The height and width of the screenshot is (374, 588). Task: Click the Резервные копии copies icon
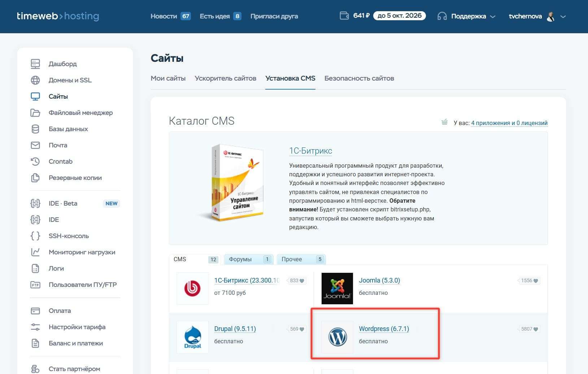[35, 178]
